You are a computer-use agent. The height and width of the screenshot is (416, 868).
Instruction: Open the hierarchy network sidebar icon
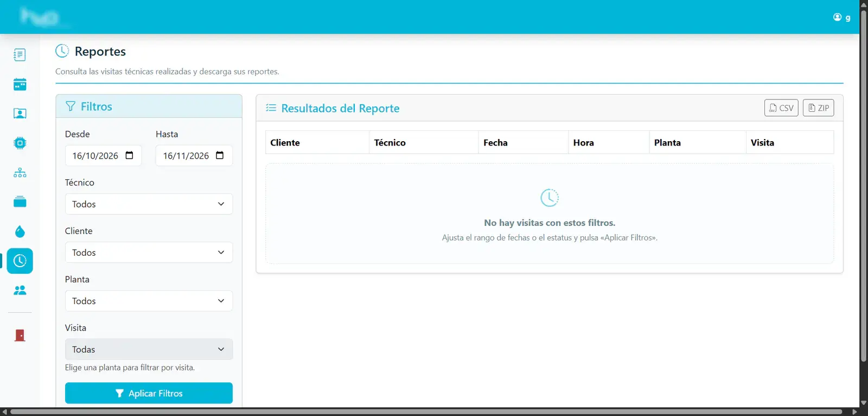tap(20, 173)
